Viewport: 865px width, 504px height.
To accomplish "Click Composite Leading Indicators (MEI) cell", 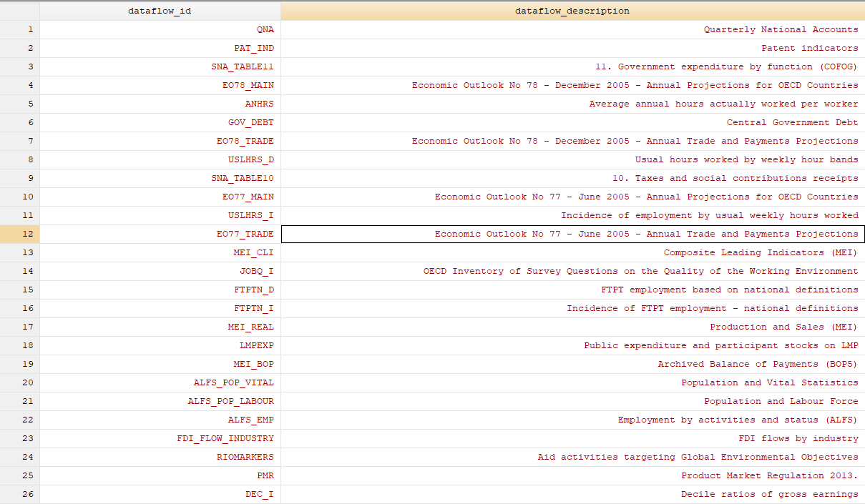I will [x=572, y=252].
